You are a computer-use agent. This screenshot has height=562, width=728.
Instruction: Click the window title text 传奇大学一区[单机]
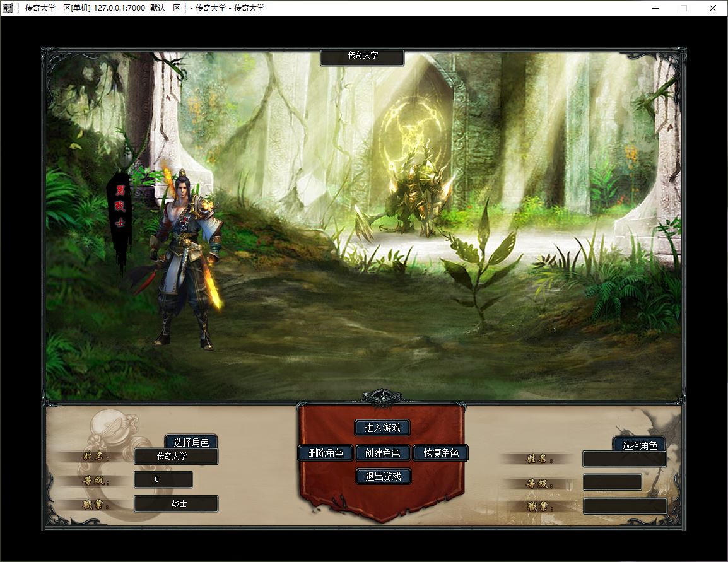pyautogui.click(x=57, y=8)
